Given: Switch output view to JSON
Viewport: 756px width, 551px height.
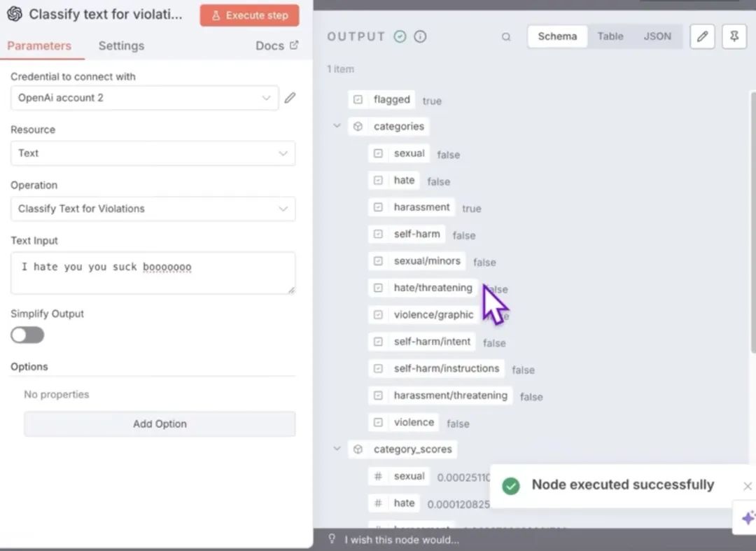Looking at the screenshot, I should click(657, 36).
